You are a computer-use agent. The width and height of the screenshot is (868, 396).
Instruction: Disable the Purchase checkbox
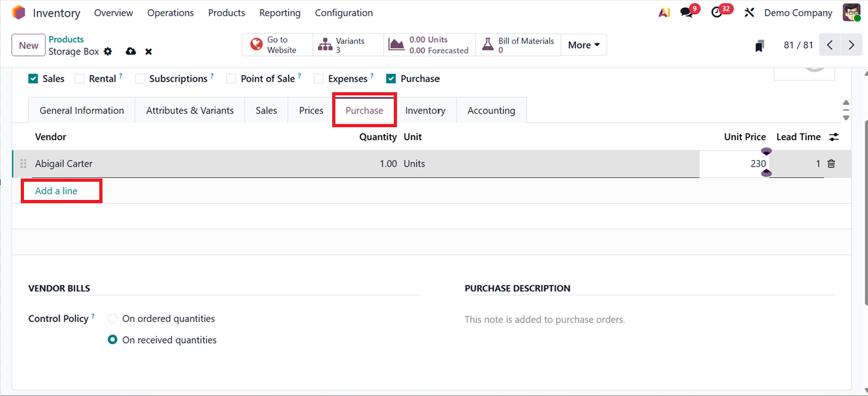pos(391,78)
